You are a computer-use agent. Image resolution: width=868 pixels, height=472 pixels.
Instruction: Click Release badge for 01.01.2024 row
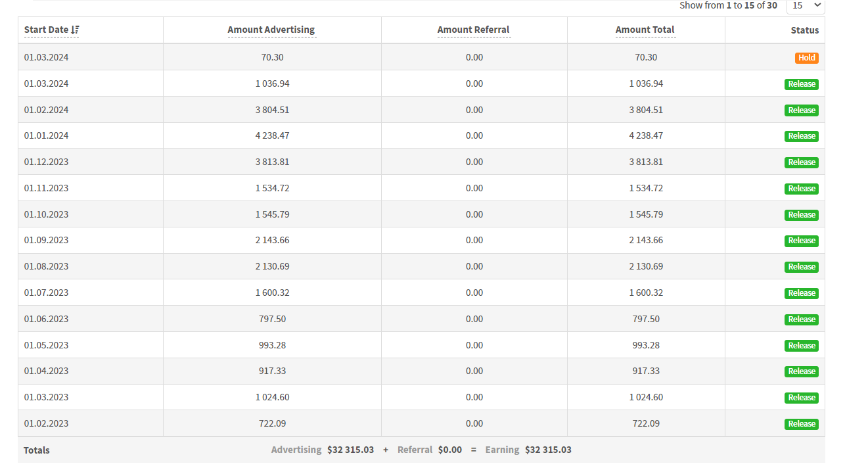click(x=801, y=136)
